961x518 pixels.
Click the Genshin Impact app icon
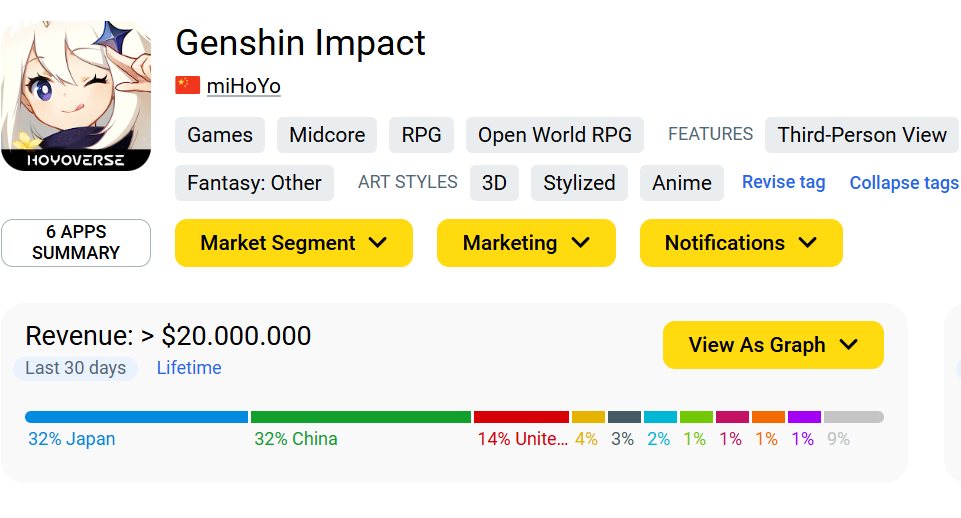(76, 96)
